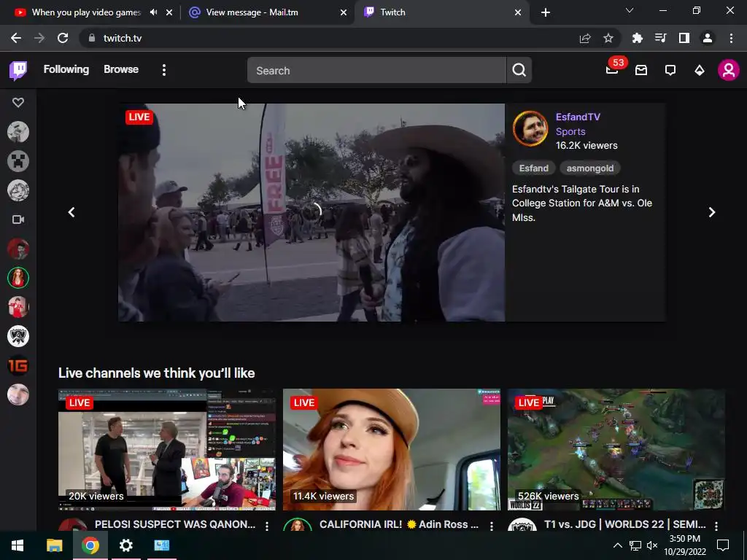This screenshot has width=747, height=560.
Task: Open the Chrome extensions puzzle icon
Action: pyautogui.click(x=638, y=38)
